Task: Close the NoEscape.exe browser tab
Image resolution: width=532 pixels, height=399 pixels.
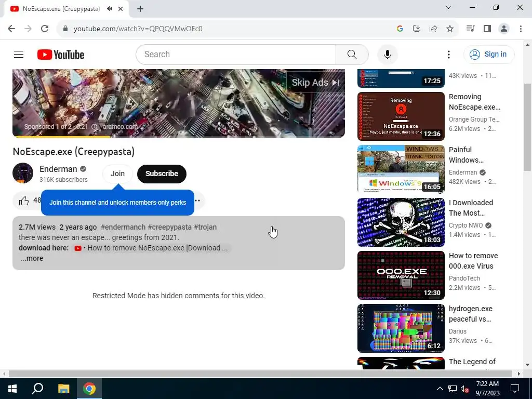Action: [121, 9]
